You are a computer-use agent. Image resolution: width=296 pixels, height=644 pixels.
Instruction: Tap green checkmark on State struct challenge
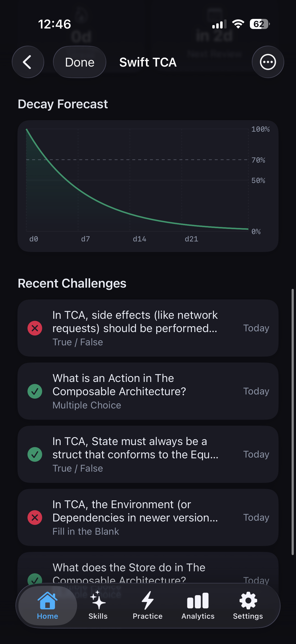35,454
